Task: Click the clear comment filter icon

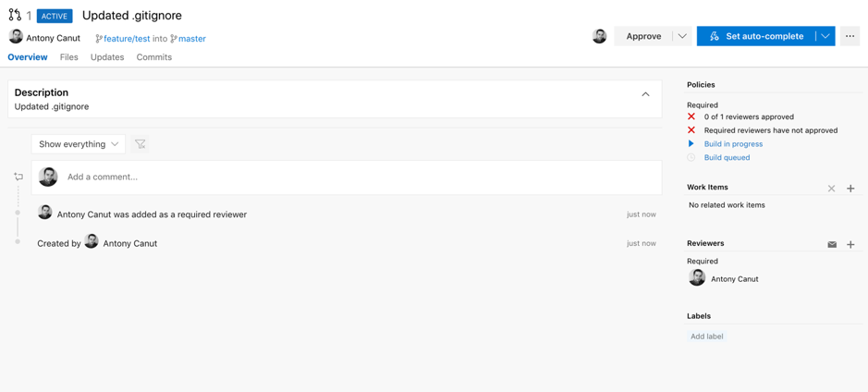Action: 141,144
